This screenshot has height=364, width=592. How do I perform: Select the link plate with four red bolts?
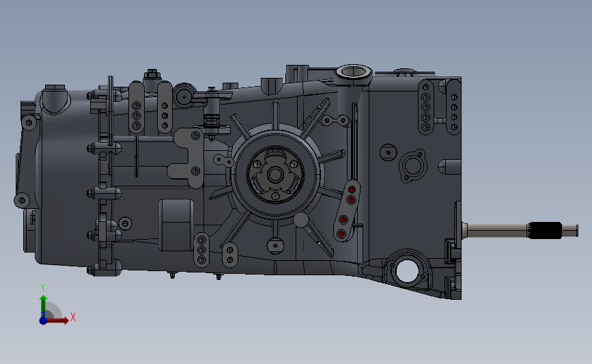[x=348, y=211]
